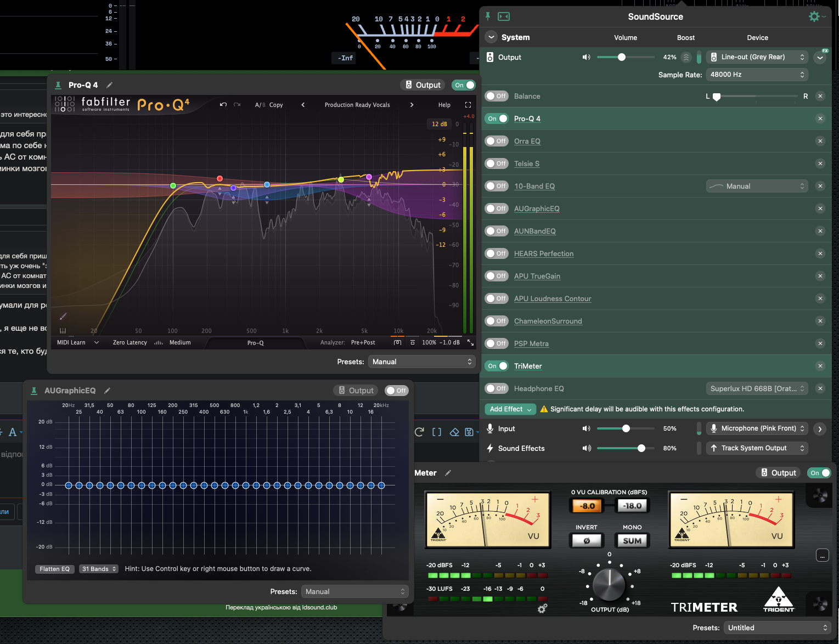Remove the Orra EQ effect with its X
Screen dimensions: 839x644
pyautogui.click(x=820, y=141)
